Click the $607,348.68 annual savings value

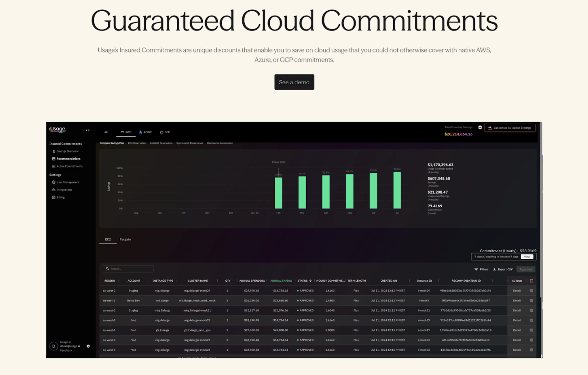(x=439, y=179)
